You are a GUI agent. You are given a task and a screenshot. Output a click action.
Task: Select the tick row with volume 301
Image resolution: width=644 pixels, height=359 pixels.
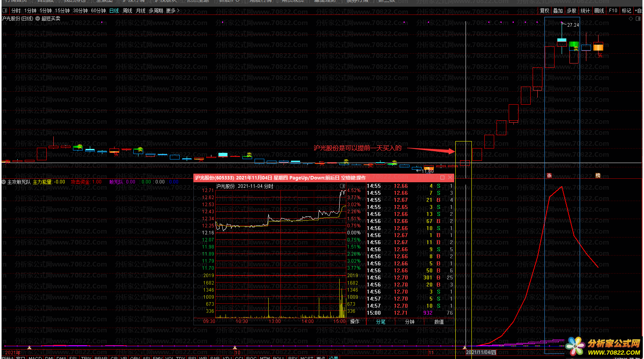coord(410,277)
